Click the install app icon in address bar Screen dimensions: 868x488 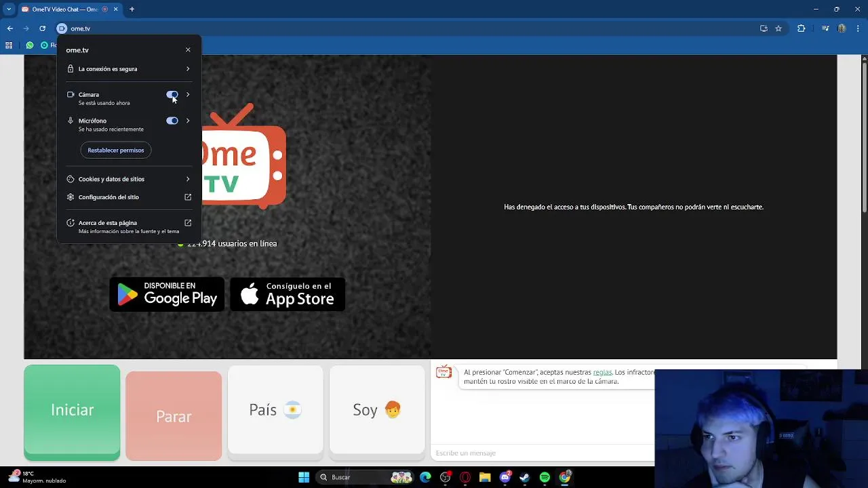click(764, 28)
